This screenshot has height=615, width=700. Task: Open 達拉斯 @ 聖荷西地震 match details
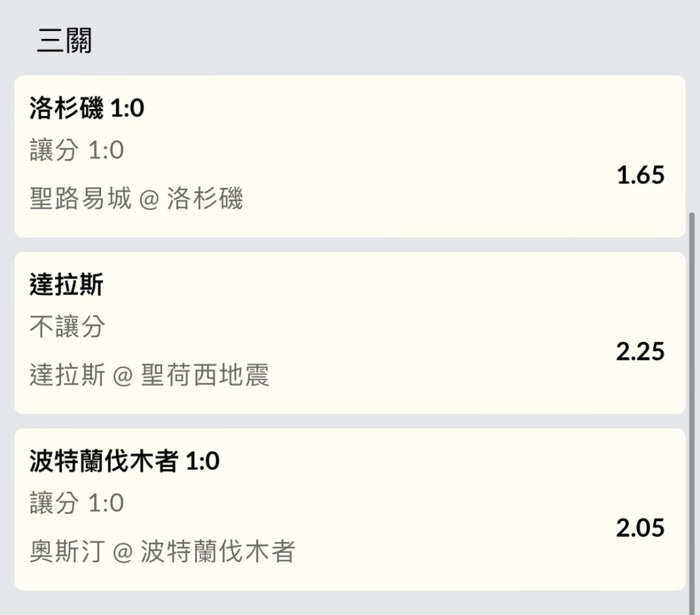coord(149,375)
